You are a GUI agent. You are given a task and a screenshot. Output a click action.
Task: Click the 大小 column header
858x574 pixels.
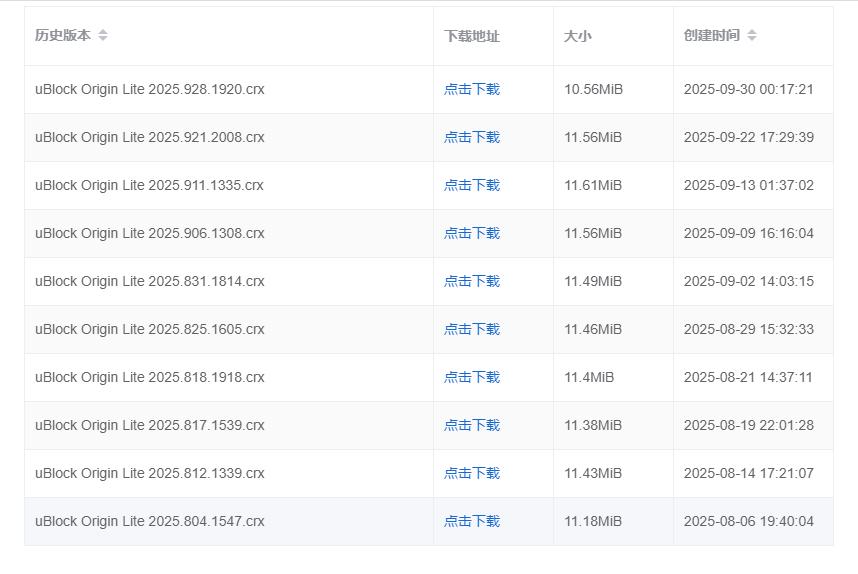tap(577, 36)
